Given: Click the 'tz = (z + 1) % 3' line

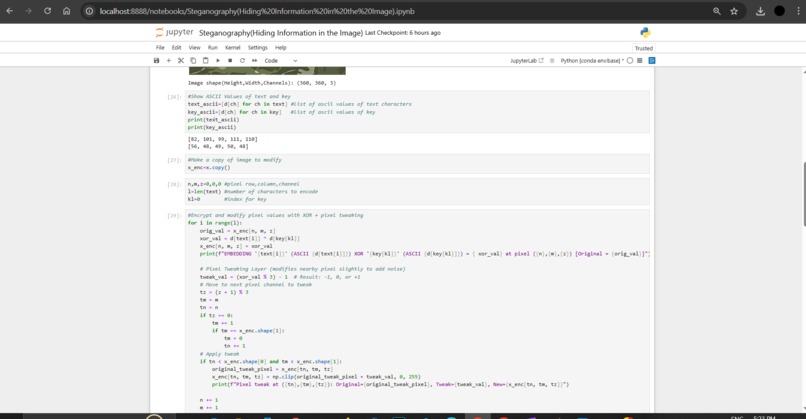Looking at the screenshot, I should coord(224,292).
